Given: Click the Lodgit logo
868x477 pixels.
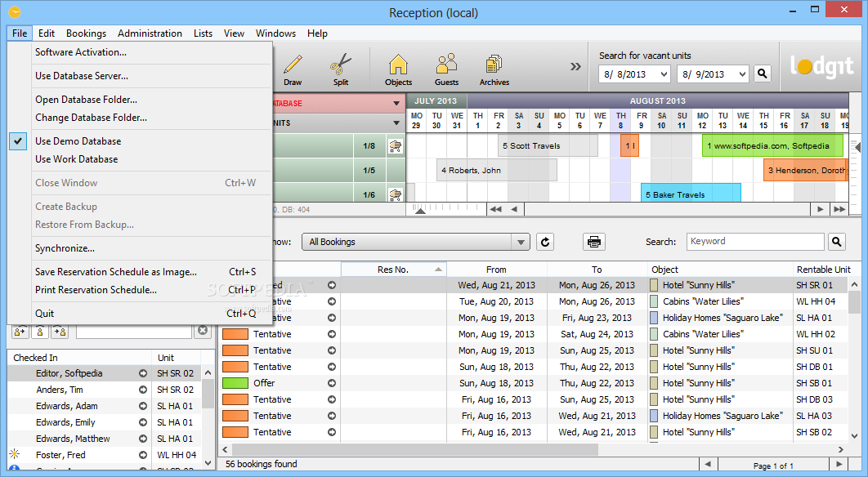Looking at the screenshot, I should tap(822, 67).
